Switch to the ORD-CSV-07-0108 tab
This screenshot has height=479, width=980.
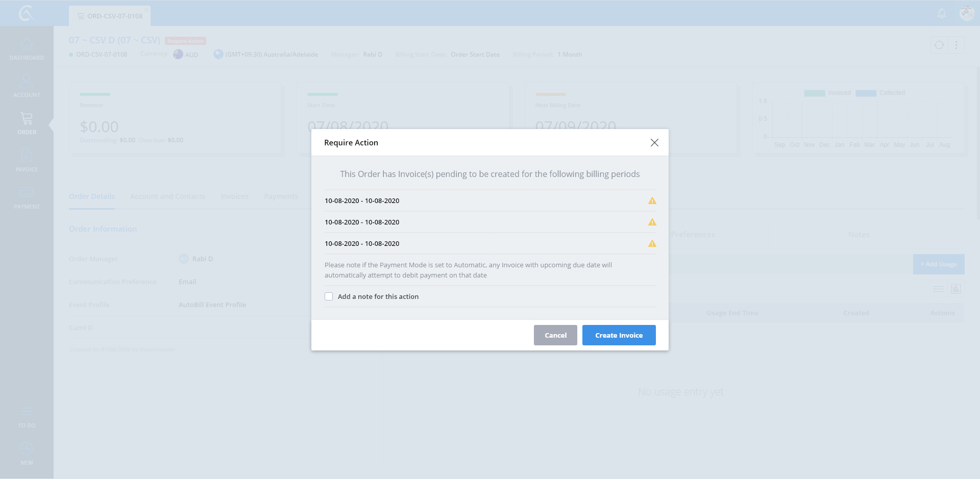[110, 16]
